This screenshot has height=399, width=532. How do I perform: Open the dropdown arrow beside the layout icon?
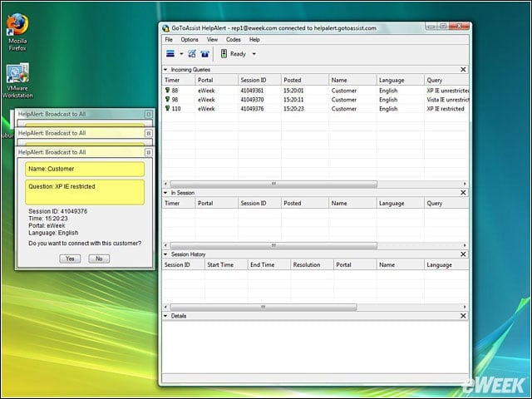(181, 54)
